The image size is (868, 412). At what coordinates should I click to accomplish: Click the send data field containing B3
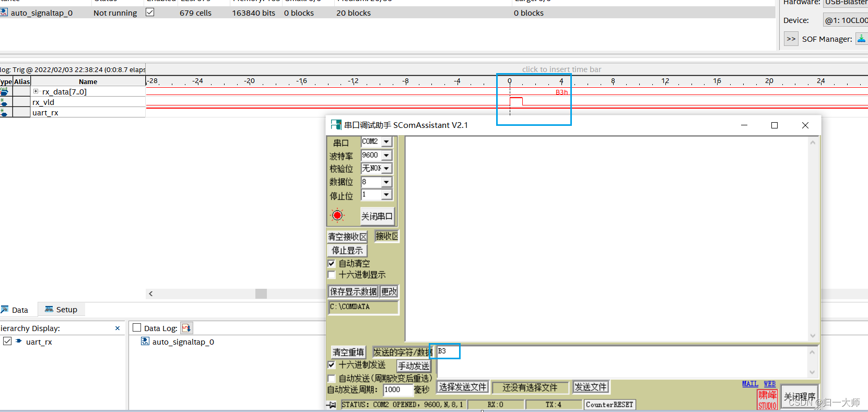[621, 361]
